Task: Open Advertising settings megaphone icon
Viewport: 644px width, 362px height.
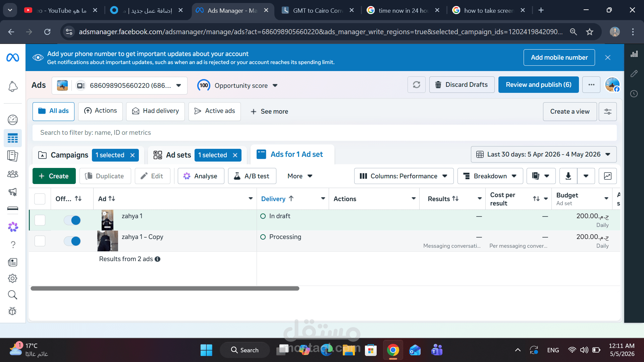Action: tap(13, 192)
